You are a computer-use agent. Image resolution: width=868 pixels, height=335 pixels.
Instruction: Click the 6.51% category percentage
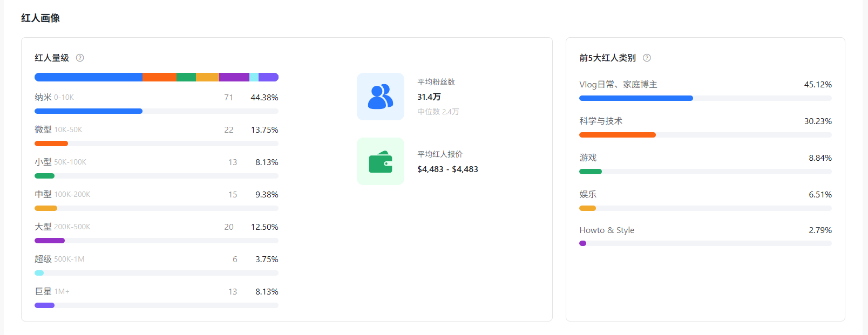(x=820, y=194)
